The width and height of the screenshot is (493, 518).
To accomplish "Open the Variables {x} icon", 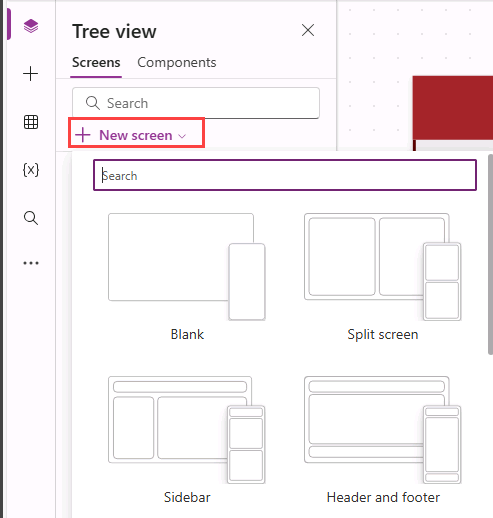I will pos(31,170).
